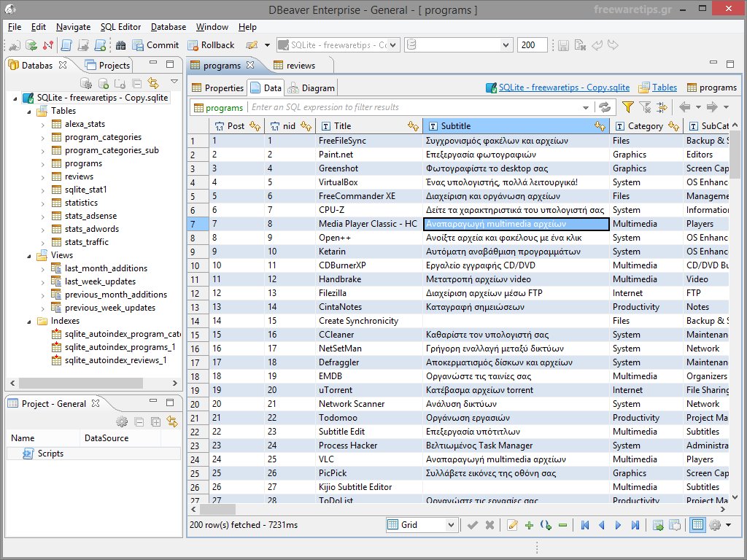Viewport: 747px width, 560px height.
Task: Collapse the Indexes tree folder
Action: (29, 322)
